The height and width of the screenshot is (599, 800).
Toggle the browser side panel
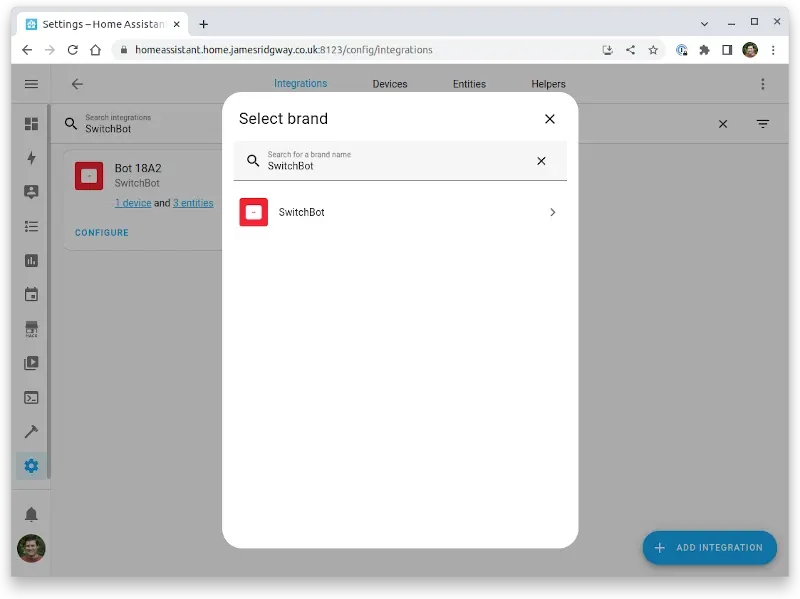click(727, 50)
